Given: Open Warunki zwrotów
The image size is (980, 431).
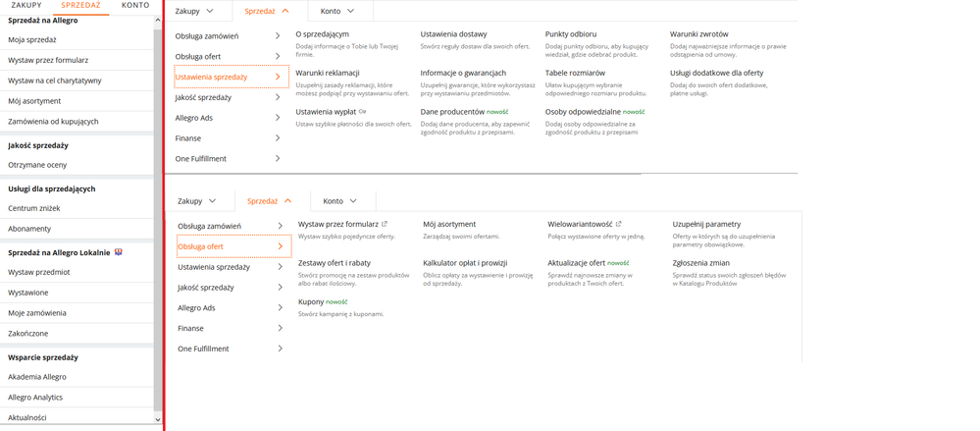Looking at the screenshot, I should click(698, 33).
